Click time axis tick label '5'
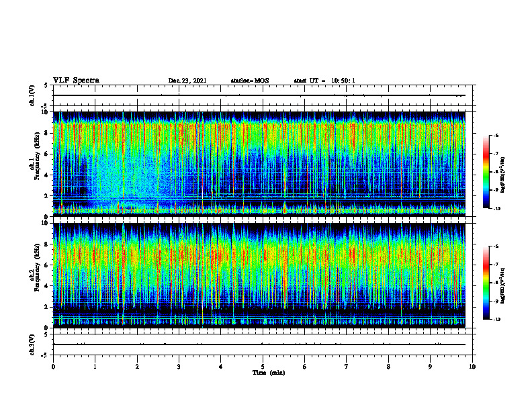Viewport: 532px width, 411px height. (x=263, y=367)
